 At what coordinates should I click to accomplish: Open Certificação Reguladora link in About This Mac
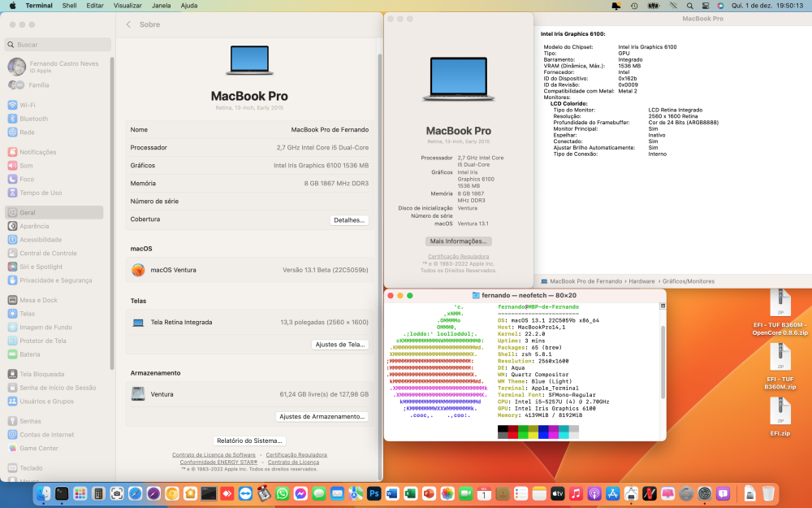(x=458, y=257)
